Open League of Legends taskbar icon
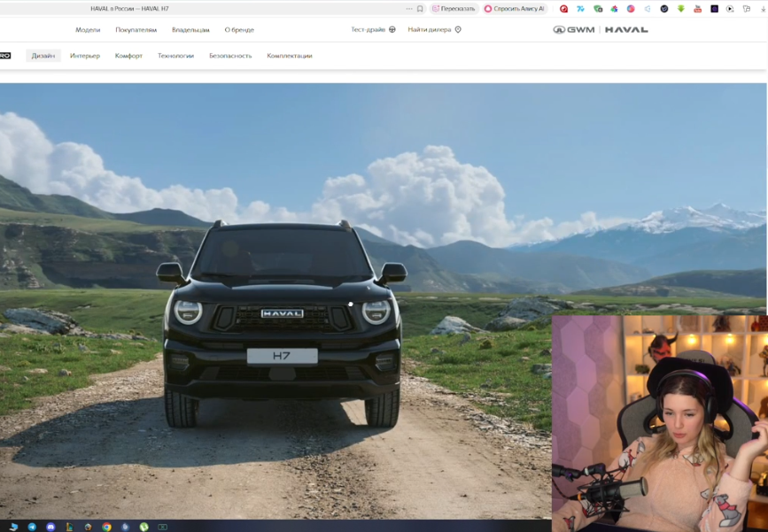This screenshot has width=768, height=532. [69, 527]
